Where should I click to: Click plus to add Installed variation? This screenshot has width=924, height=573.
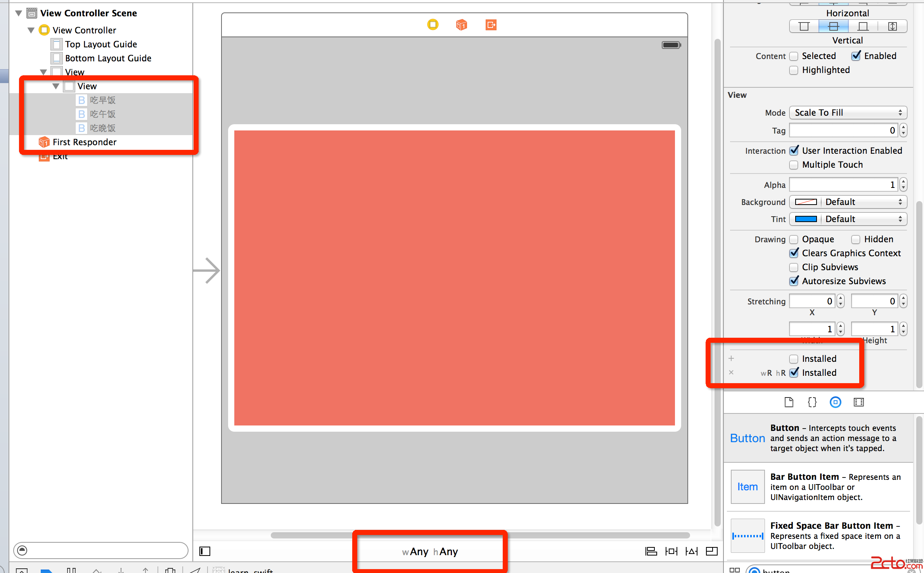731,358
